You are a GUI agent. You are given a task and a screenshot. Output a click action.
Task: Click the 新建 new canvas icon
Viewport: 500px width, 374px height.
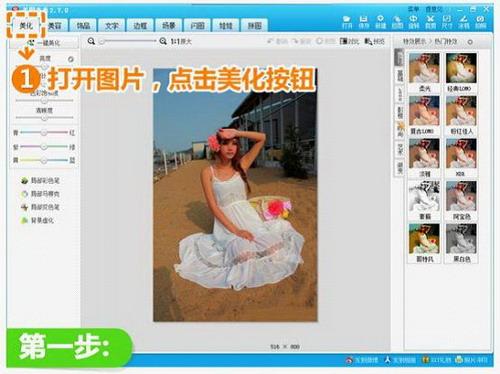coord(380,22)
